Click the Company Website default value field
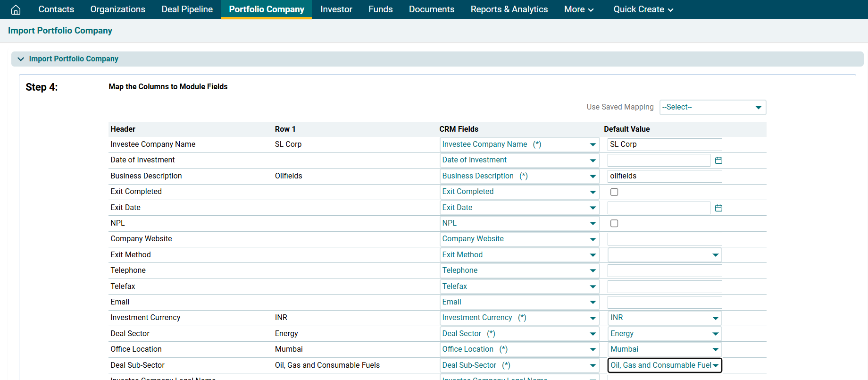868x380 pixels. tap(664, 239)
